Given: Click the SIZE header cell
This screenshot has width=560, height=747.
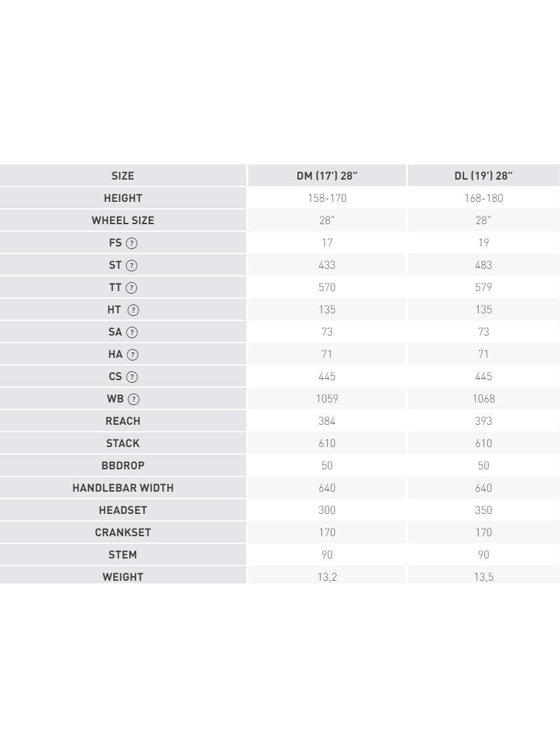Looking at the screenshot, I should [x=123, y=175].
